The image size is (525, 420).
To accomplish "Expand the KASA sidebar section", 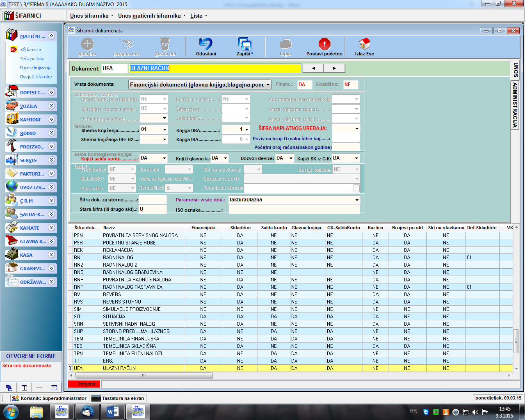I will click(x=51, y=255).
